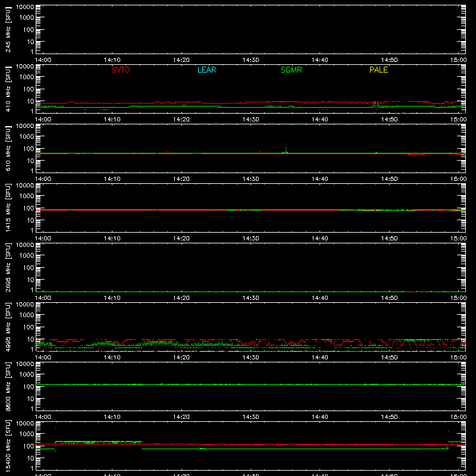Image resolution: width=476 pixels, height=476 pixels.
Task: Click 14:30 time label below 8800 MHz panel
Action: (250, 417)
